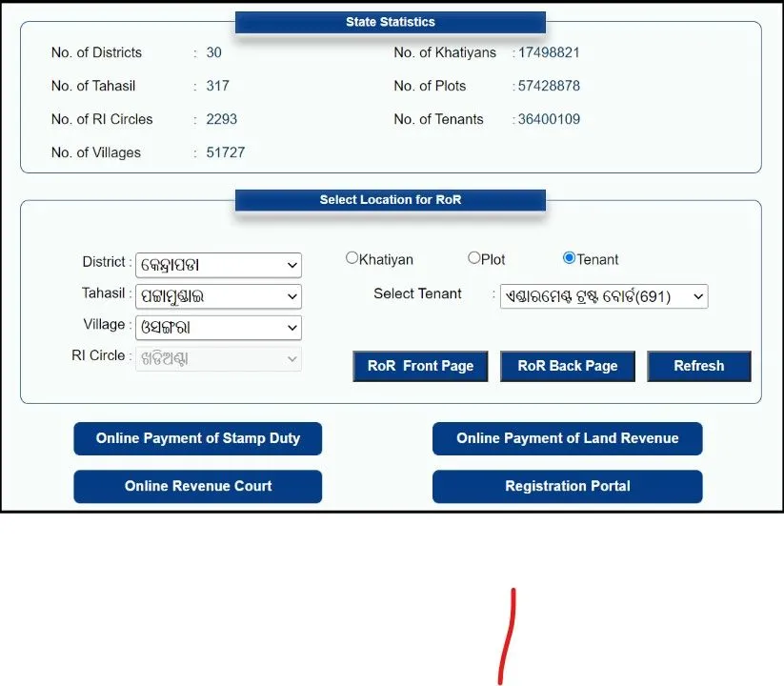
Task: Go to Online Payment of Land Revenue
Action: point(568,438)
